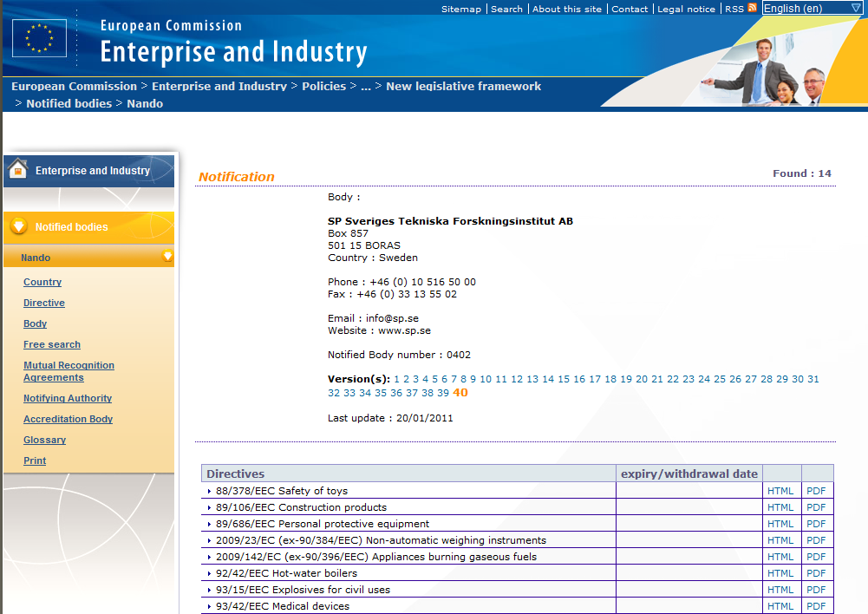The height and width of the screenshot is (614, 868).
Task: Open the Legal notice link
Action: click(x=686, y=9)
